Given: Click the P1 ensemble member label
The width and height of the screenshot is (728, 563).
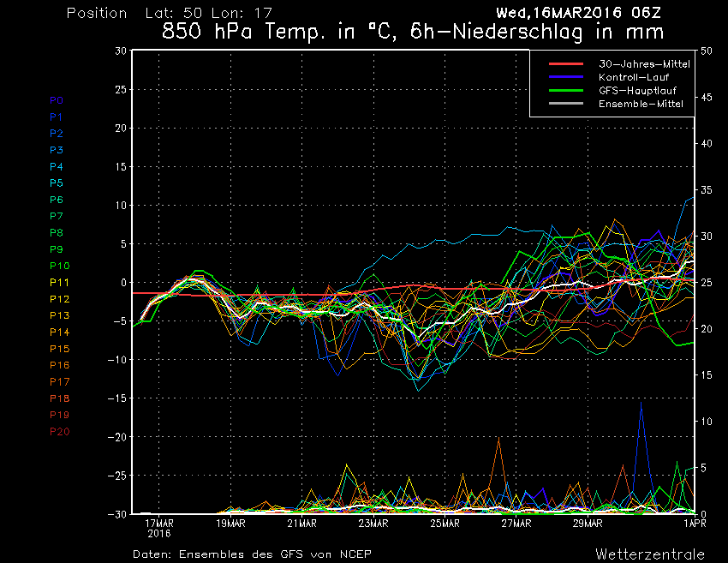Looking at the screenshot, I should [x=57, y=117].
